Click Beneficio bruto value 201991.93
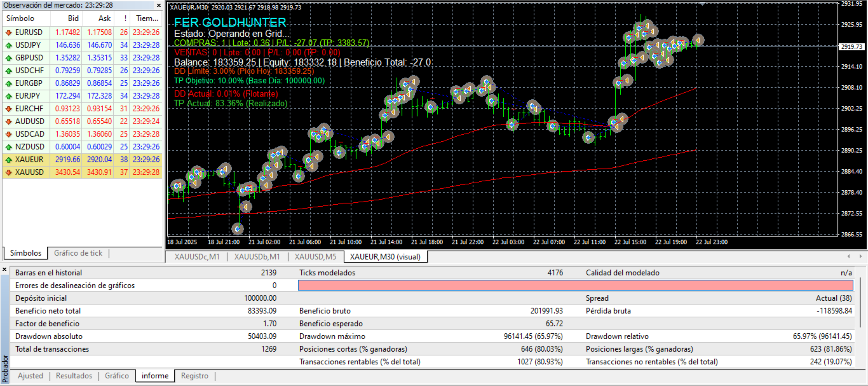 pos(546,311)
